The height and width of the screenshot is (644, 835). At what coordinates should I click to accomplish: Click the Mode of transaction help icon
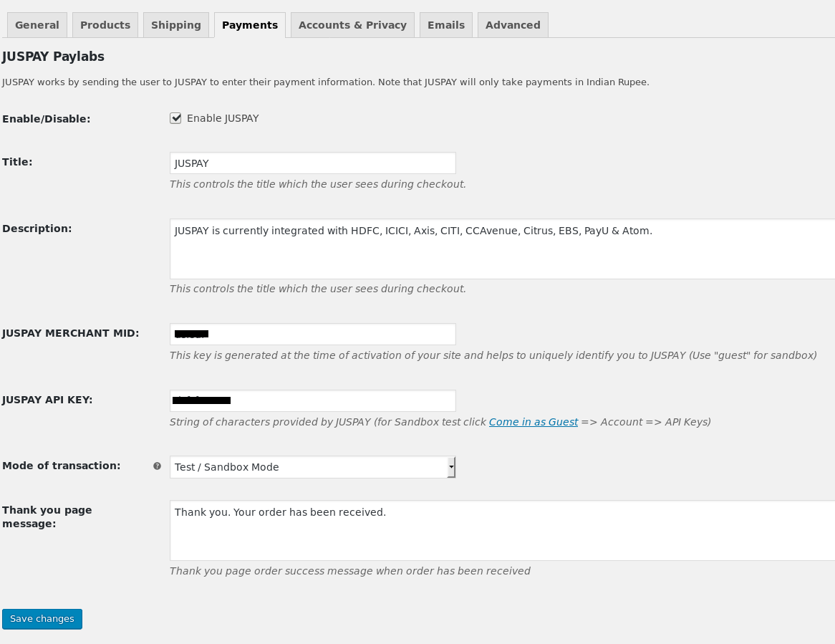(157, 466)
